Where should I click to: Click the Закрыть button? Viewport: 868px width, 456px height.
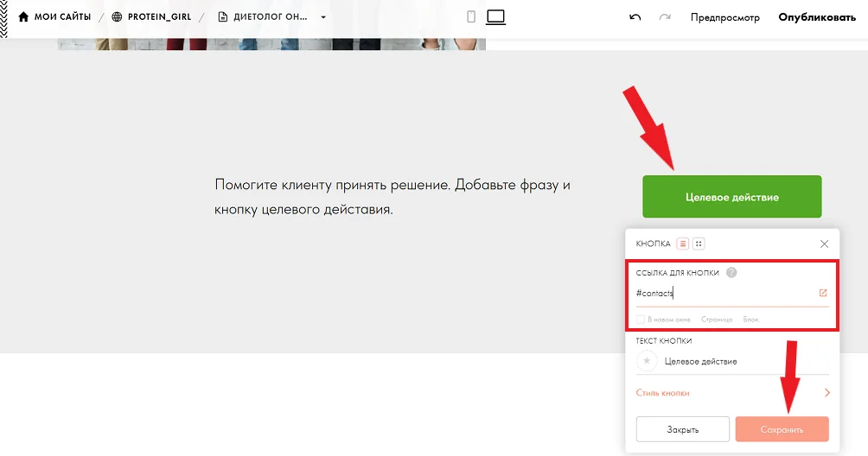pos(682,429)
